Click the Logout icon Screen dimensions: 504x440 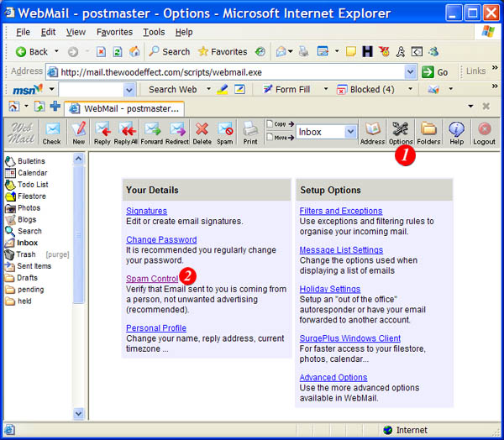coord(484,132)
